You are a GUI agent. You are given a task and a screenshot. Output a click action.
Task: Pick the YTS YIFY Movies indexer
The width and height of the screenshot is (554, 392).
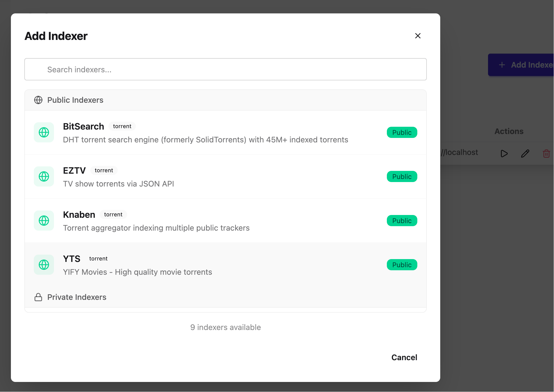225,265
